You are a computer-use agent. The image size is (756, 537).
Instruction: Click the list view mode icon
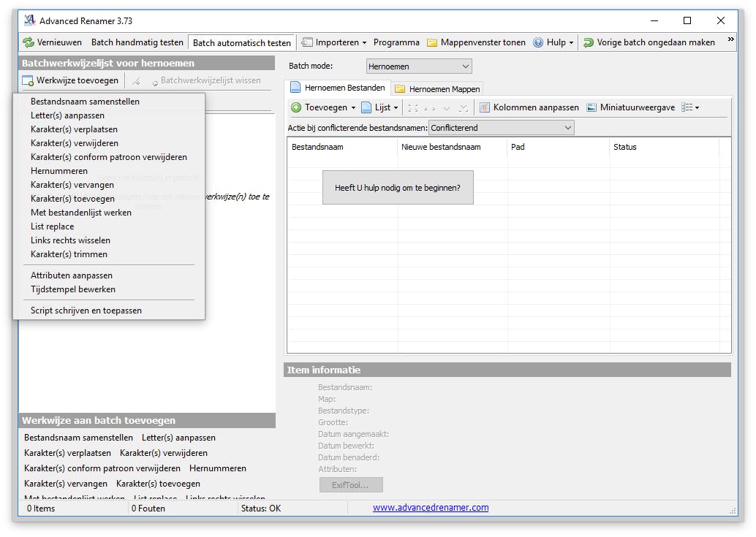pos(687,107)
